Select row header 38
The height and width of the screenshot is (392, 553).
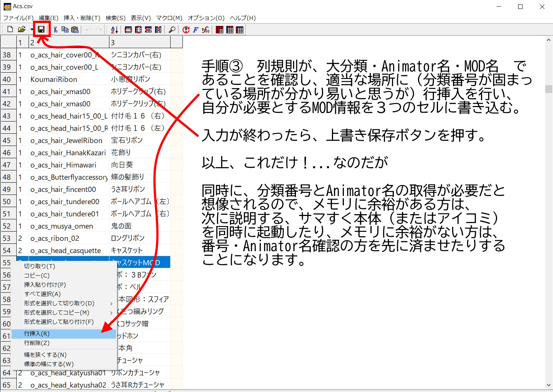coord(8,55)
